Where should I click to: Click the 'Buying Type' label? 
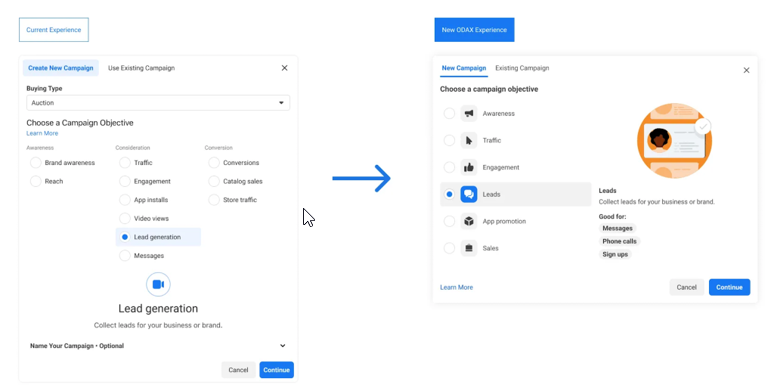click(x=44, y=89)
